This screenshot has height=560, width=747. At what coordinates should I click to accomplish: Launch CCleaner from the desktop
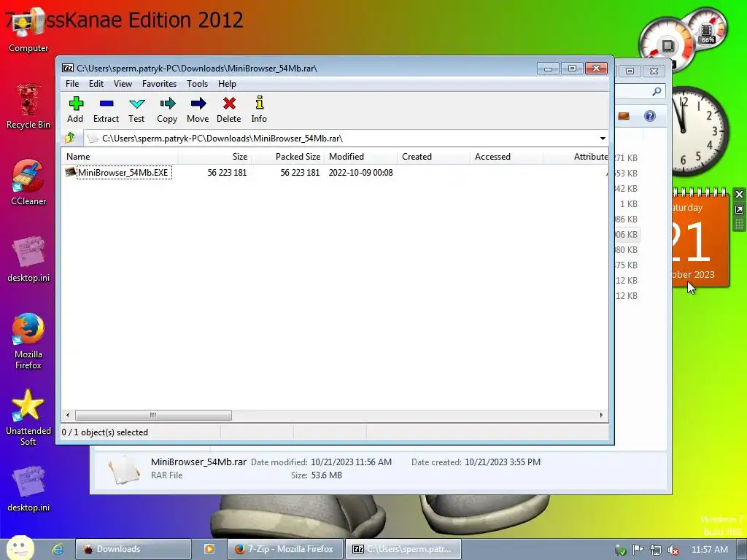(28, 182)
